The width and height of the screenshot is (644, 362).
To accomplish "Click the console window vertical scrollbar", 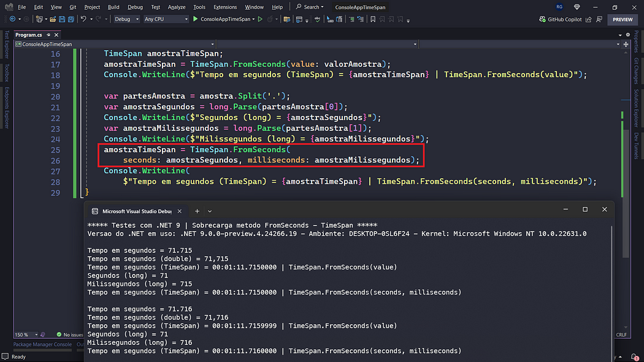I will click(611, 293).
